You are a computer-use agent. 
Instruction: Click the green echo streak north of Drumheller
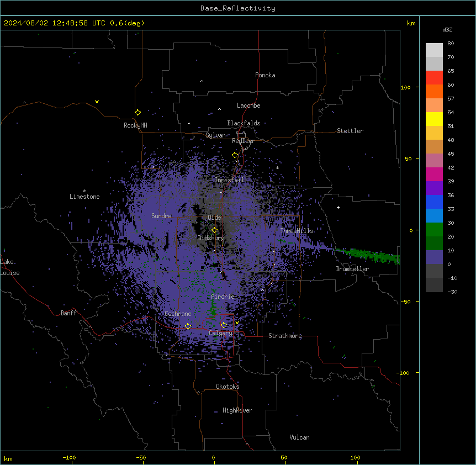(x=368, y=256)
